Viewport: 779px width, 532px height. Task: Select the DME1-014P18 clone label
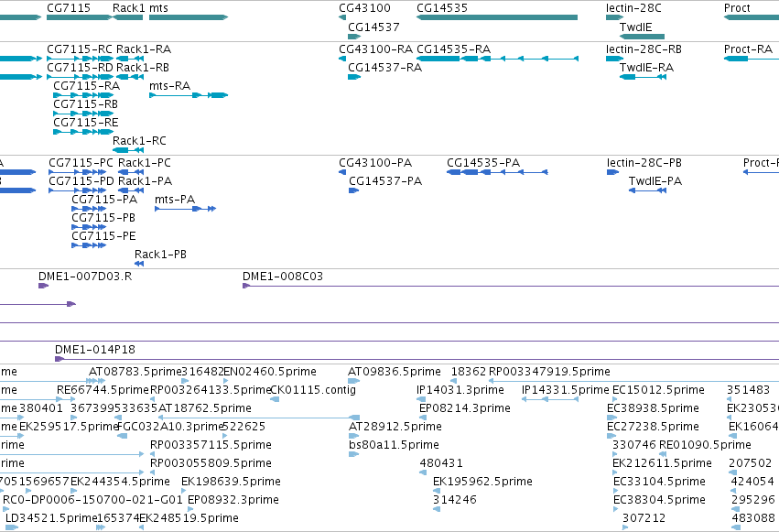coord(95,350)
